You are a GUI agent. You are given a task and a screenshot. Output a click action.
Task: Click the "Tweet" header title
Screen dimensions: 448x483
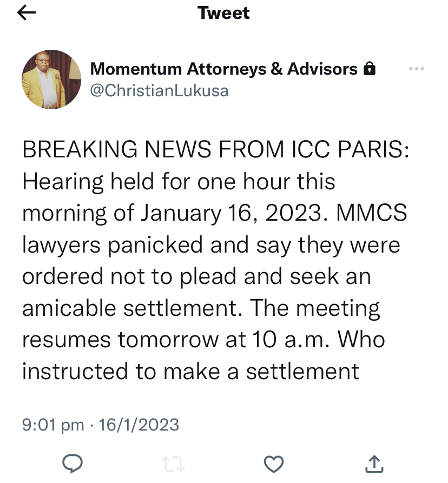click(x=224, y=13)
